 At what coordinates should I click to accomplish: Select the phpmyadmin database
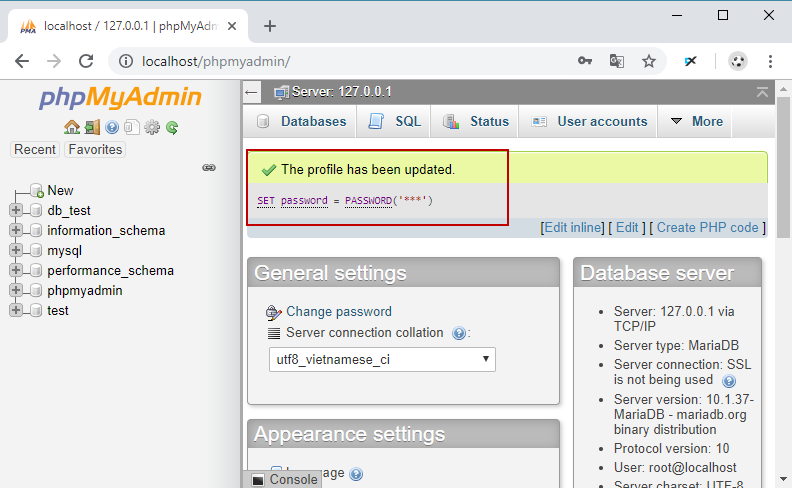click(x=84, y=290)
